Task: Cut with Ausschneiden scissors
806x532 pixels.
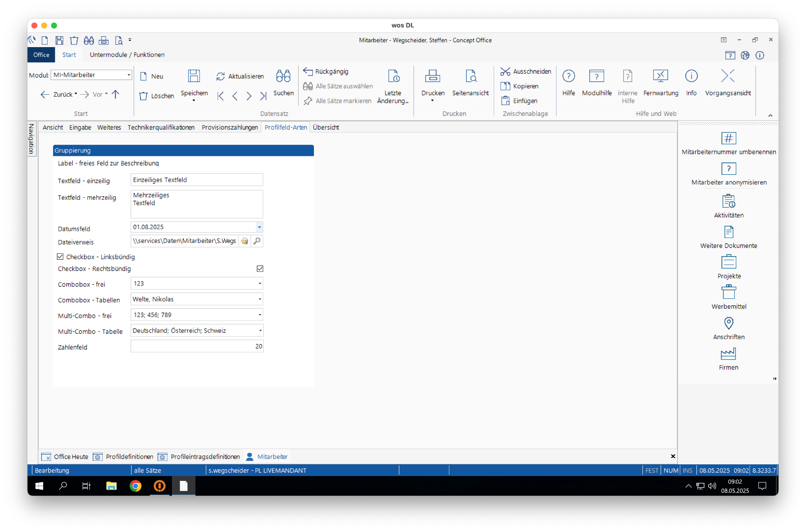Action: coord(526,71)
